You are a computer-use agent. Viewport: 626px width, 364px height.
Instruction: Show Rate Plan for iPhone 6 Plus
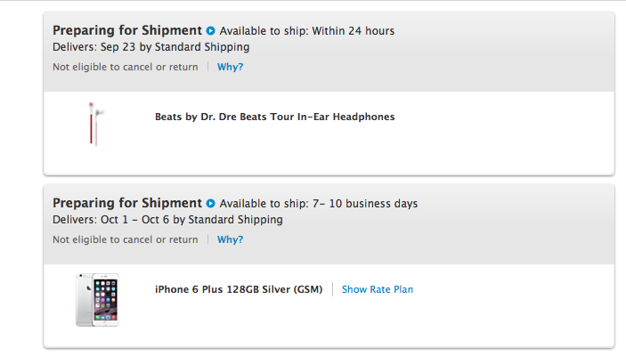pos(378,289)
